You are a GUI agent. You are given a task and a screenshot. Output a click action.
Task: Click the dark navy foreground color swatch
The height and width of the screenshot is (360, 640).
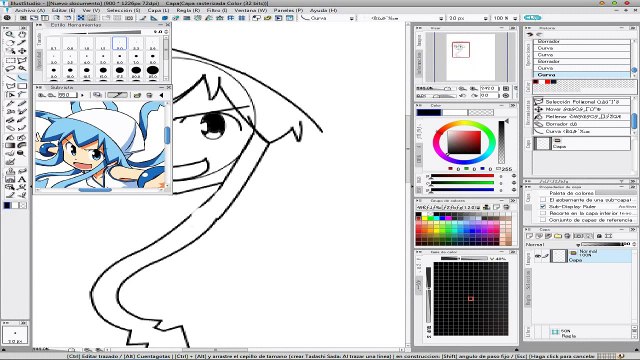tap(429, 112)
